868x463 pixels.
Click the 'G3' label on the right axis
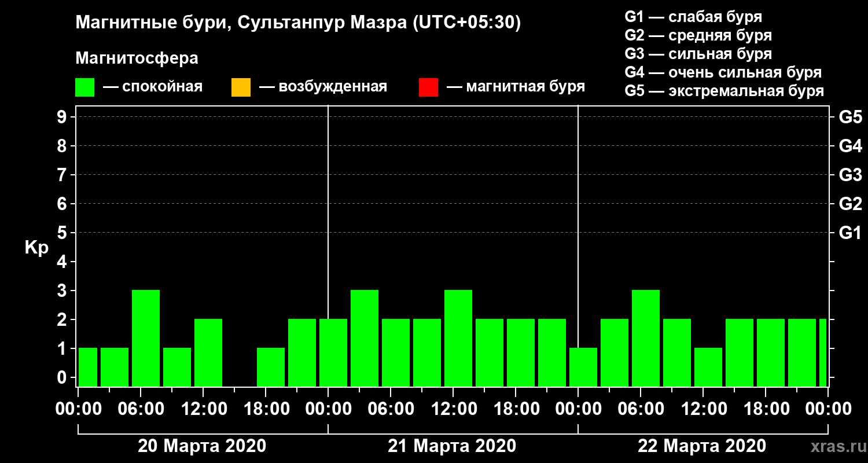(850, 175)
